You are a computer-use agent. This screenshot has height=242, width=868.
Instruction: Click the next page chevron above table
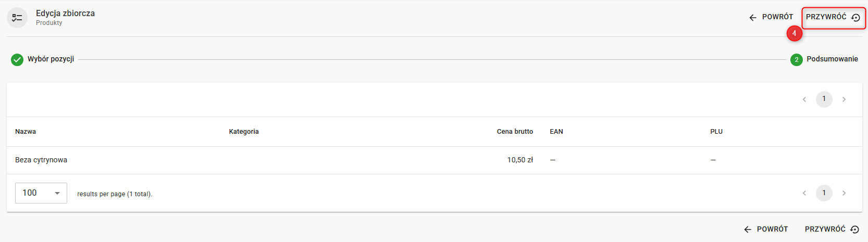[844, 99]
